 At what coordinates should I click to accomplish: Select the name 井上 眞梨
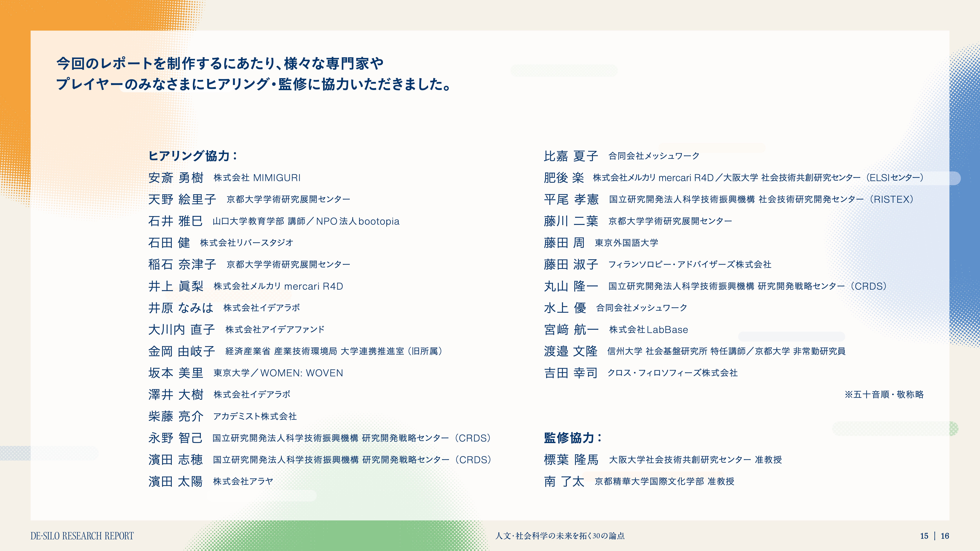click(176, 286)
